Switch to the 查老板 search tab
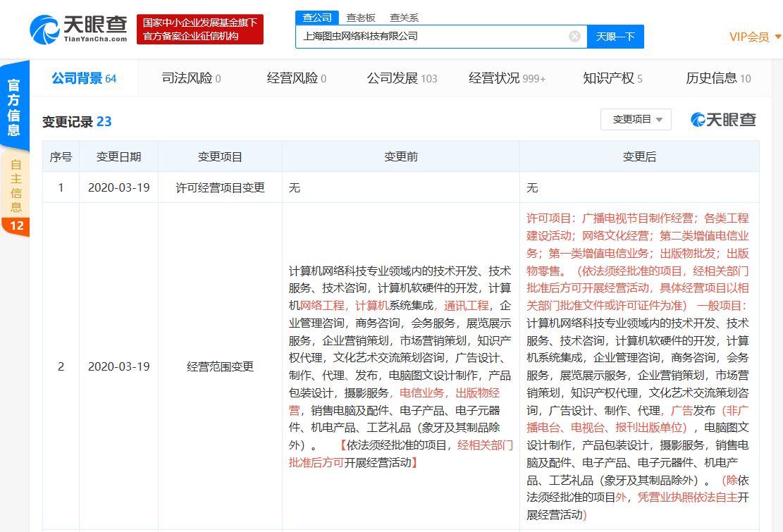The width and height of the screenshot is (783, 532). 360,17
